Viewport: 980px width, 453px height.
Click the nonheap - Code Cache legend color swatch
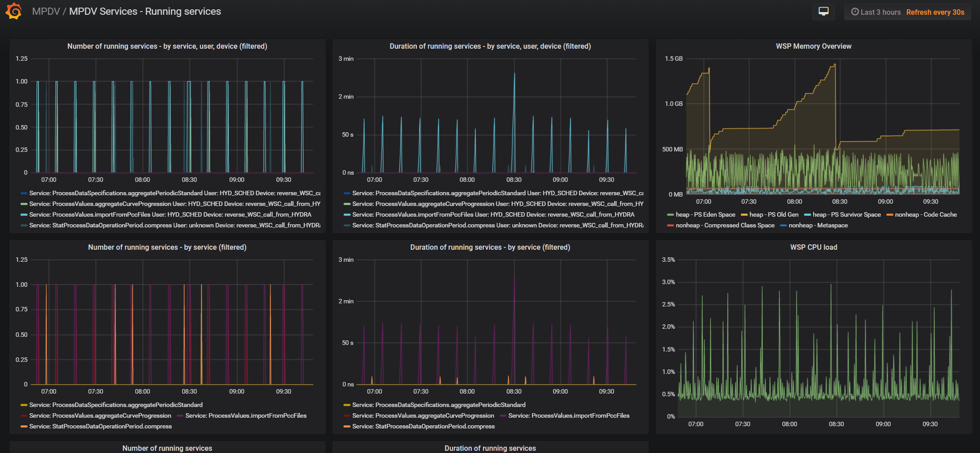(x=889, y=215)
